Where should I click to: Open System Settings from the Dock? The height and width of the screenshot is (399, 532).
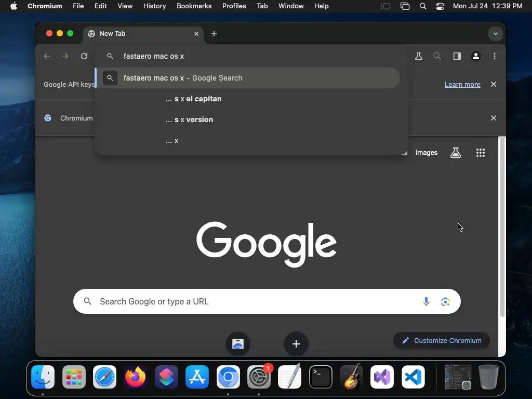click(259, 377)
